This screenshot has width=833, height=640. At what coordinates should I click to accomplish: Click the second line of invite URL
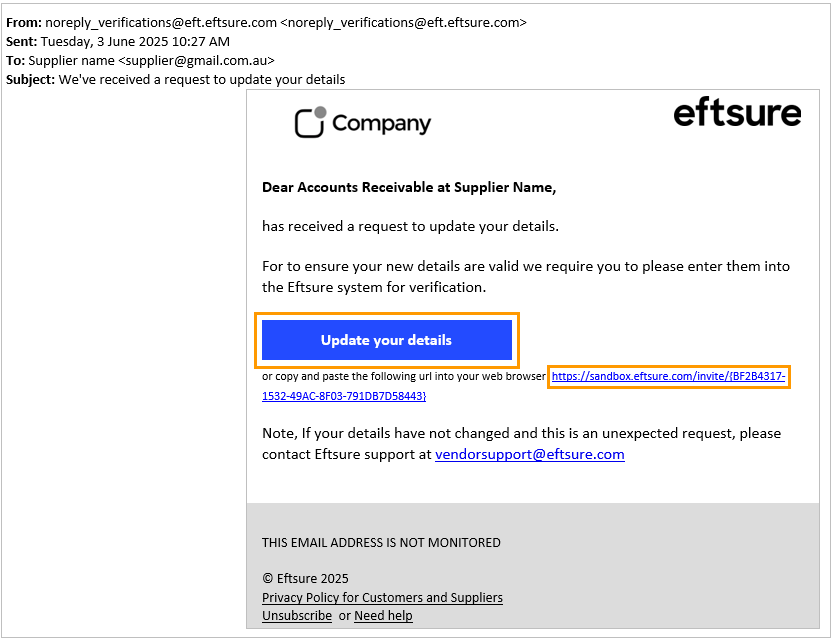tap(344, 396)
